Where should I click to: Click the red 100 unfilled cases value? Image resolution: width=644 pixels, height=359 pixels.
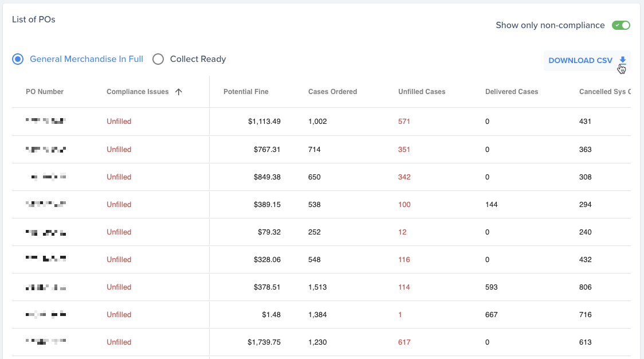404,204
